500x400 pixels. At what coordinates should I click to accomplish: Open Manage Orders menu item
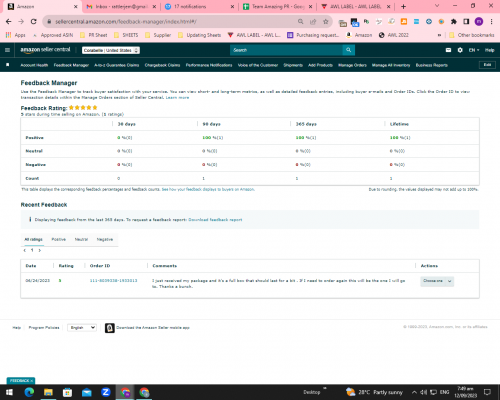point(352,65)
